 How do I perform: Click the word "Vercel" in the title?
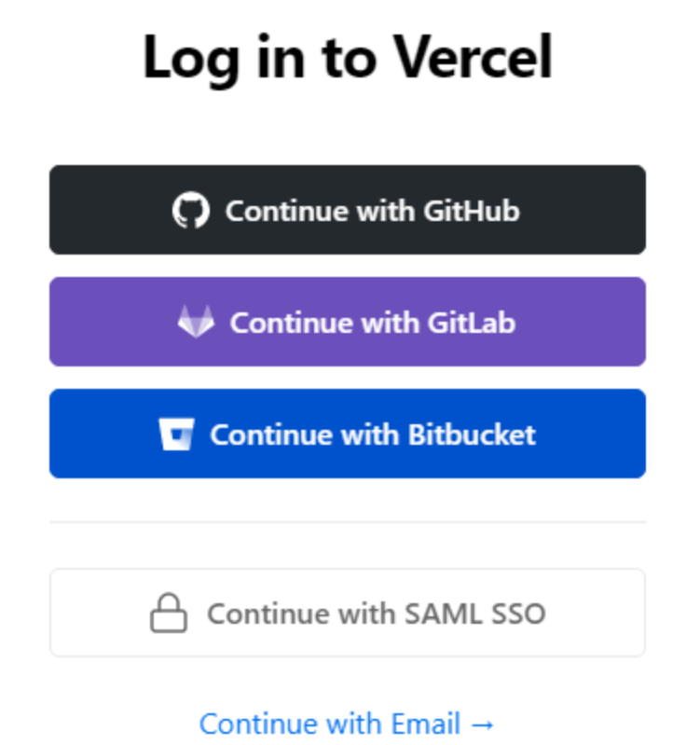473,58
